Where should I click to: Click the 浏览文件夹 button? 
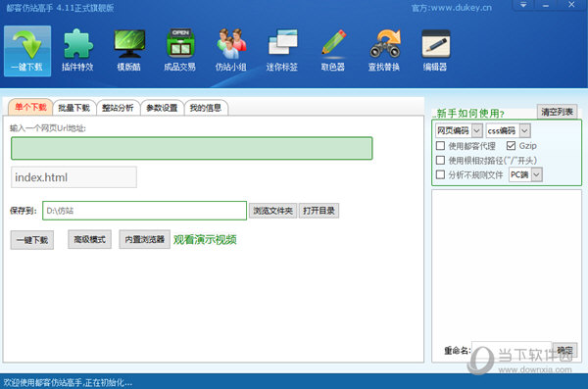pos(272,211)
